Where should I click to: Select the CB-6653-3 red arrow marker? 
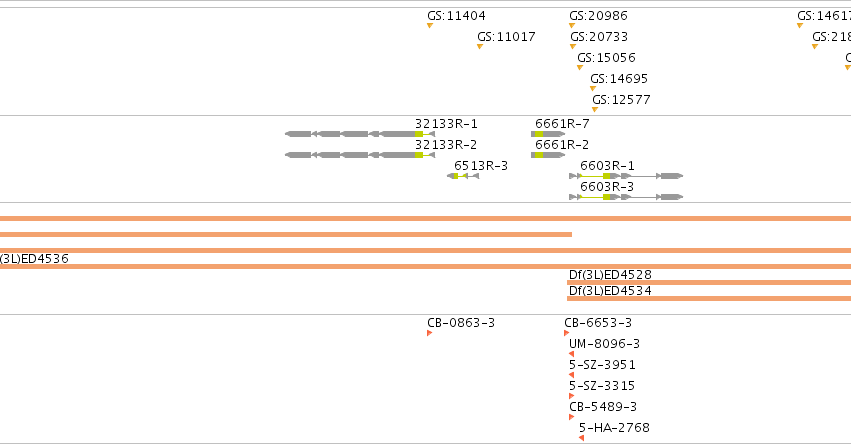click(x=567, y=333)
